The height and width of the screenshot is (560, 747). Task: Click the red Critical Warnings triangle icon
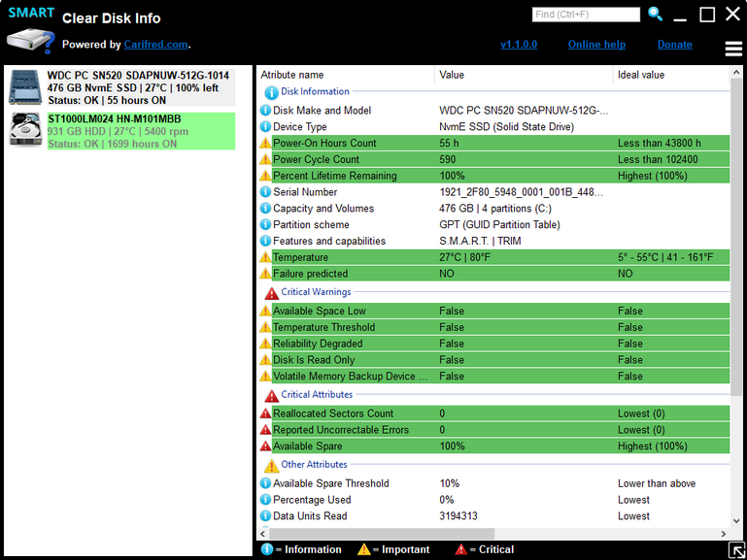pos(272,293)
